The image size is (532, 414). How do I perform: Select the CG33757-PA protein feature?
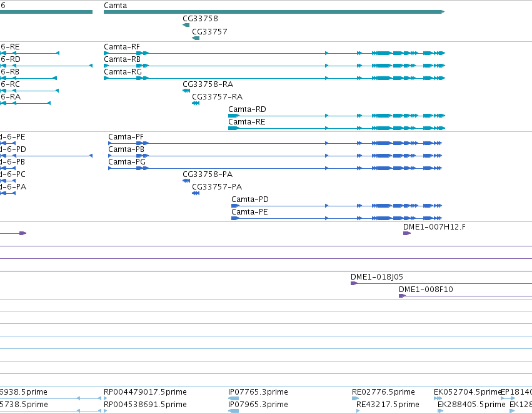(196, 193)
